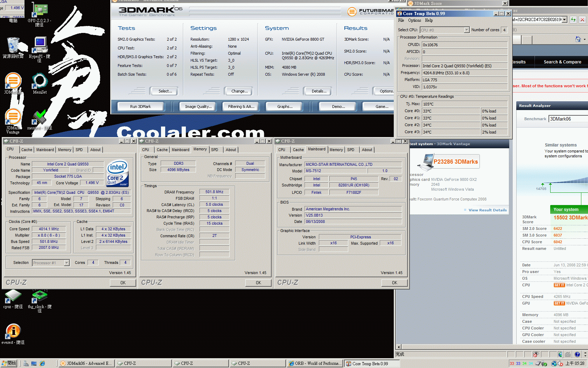588x368 pixels.
Task: Open the Help menu in Core Temp
Action: tap(429, 20)
